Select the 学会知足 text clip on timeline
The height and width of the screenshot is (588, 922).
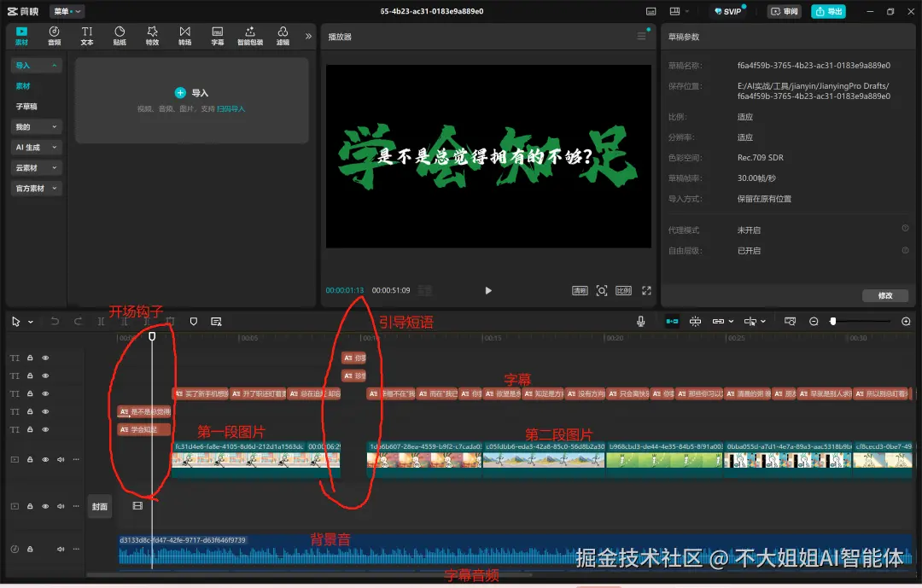144,430
